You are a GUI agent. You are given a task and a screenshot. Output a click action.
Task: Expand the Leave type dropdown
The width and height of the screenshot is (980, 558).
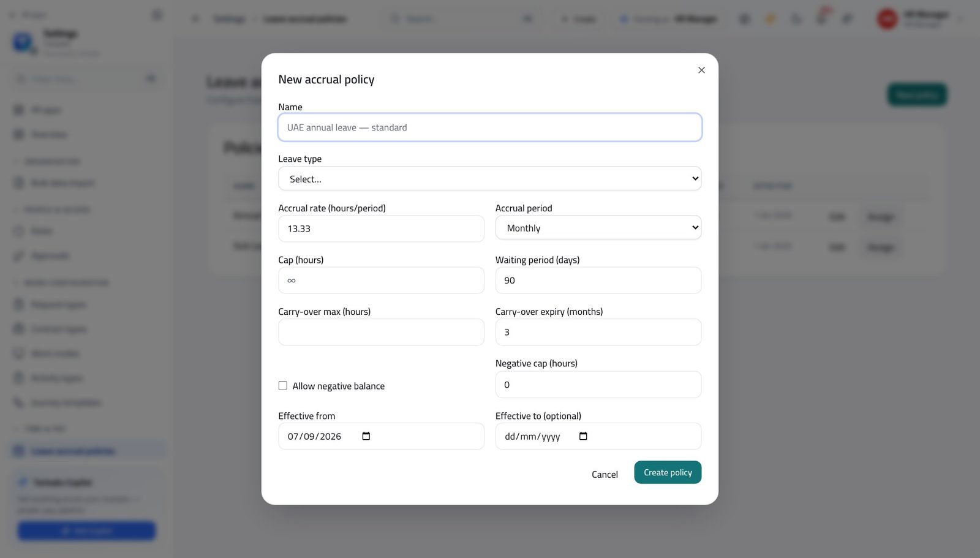pyautogui.click(x=490, y=179)
